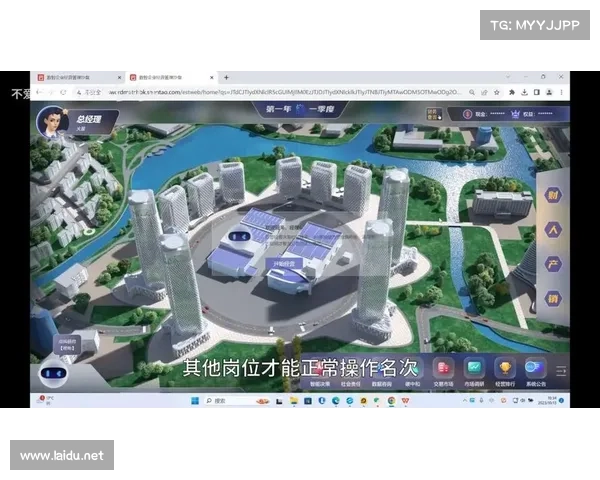Click the browser address bar URL
Screen dimensions: 600x480
(285, 92)
